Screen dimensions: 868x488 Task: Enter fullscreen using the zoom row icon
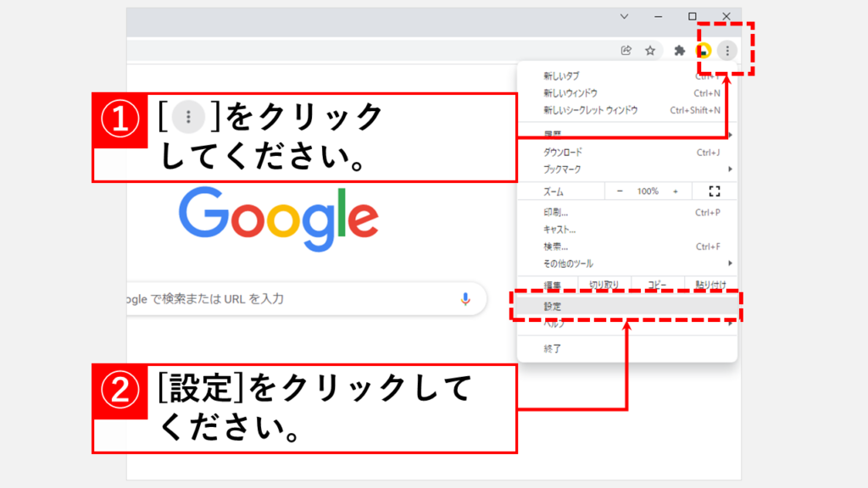(713, 191)
